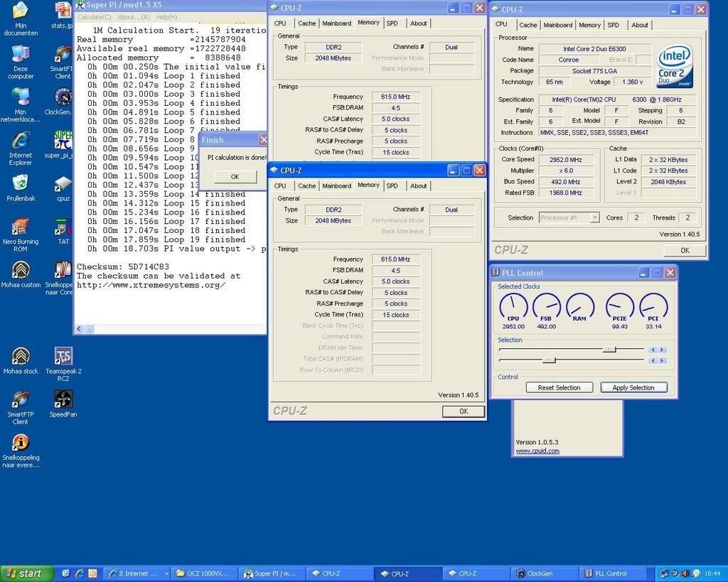Select the Mijn netwerklocaties desktop icon

tap(21, 105)
